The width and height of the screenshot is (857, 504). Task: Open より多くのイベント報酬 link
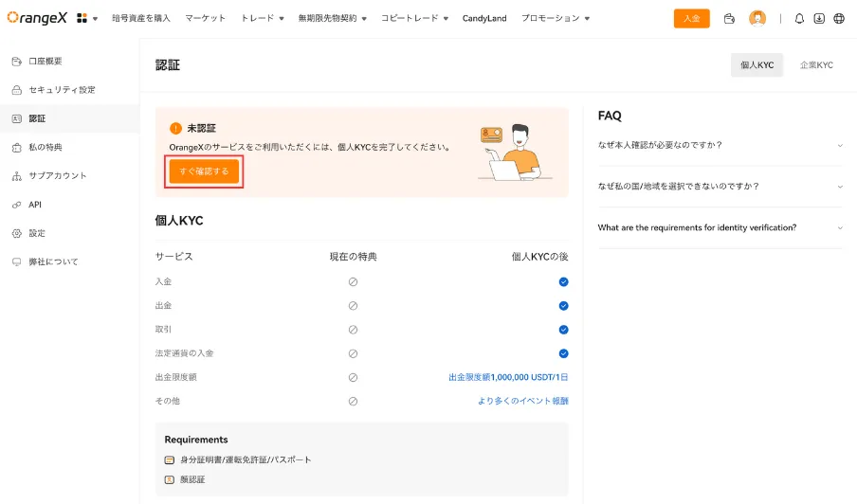pyautogui.click(x=523, y=402)
